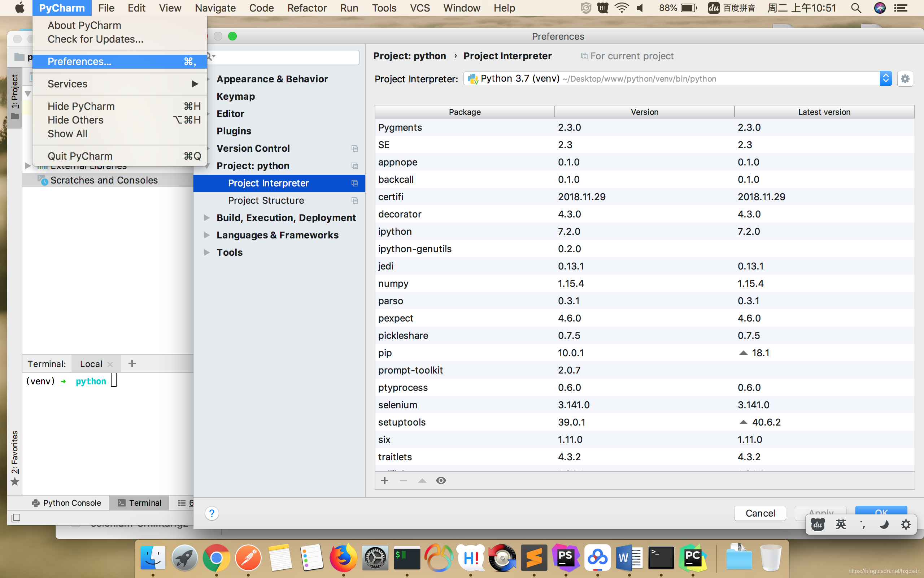This screenshot has height=578, width=924.
Task: Toggle the show early releases eye icon
Action: coord(441,480)
